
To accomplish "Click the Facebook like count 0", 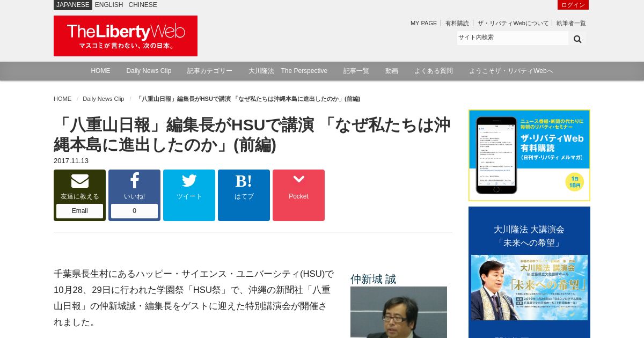I will point(134,211).
